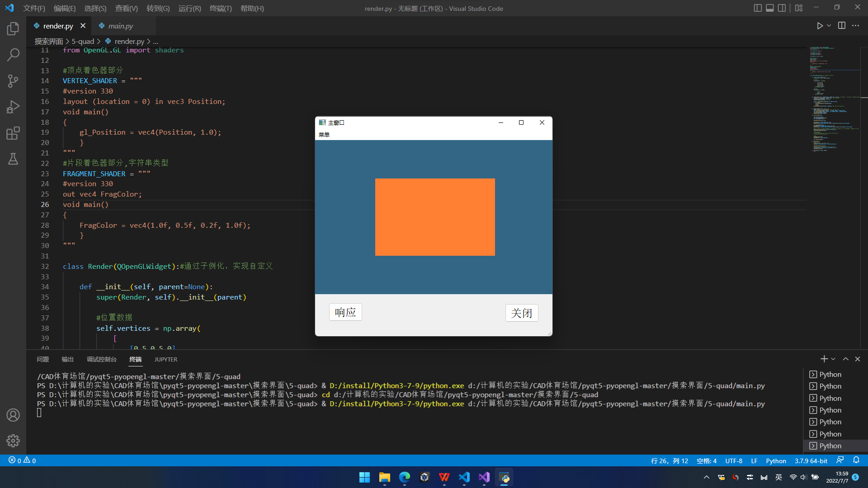
Task: Click the Run Python File play icon
Action: click(820, 26)
